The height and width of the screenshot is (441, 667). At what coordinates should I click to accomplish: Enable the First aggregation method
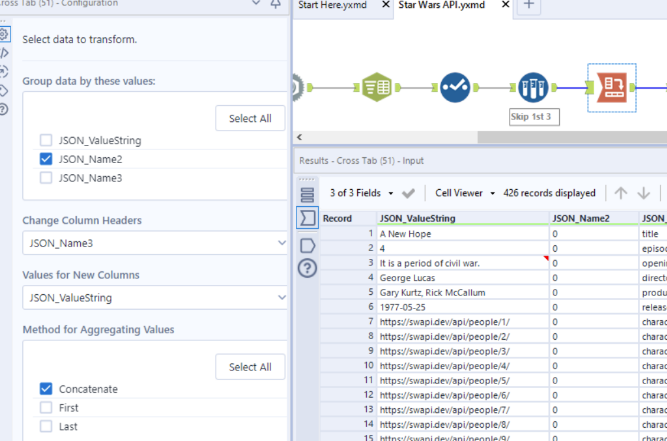pos(46,407)
